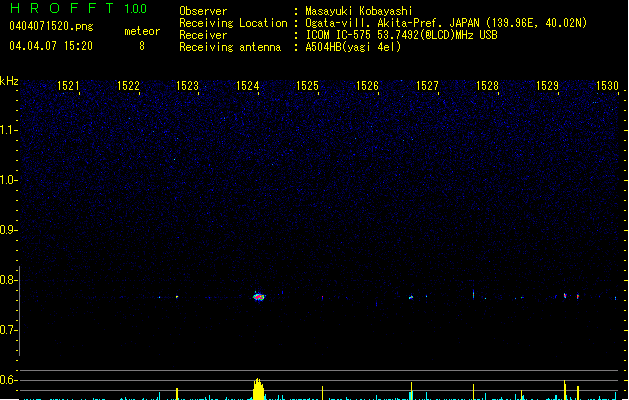The height and width of the screenshot is (400, 629).
Task: Click the Observer name Masayuki Kobayashi
Action: [x=359, y=11]
